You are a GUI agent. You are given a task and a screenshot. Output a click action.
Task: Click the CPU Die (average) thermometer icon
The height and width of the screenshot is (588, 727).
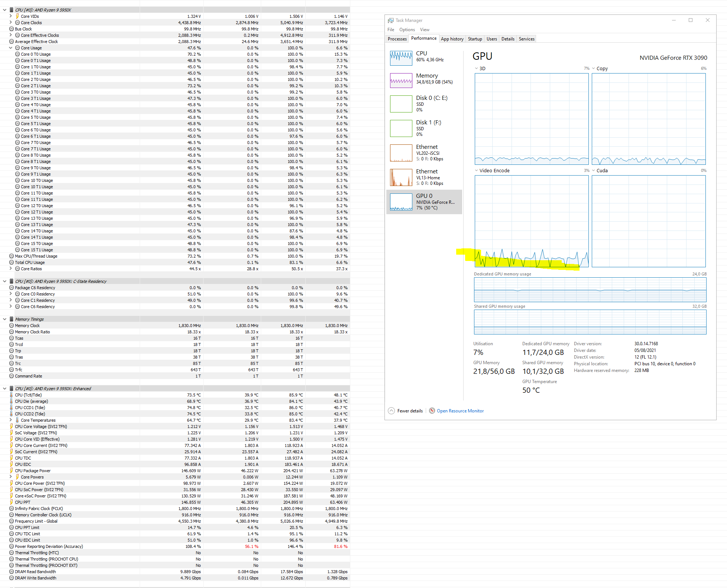(x=12, y=401)
